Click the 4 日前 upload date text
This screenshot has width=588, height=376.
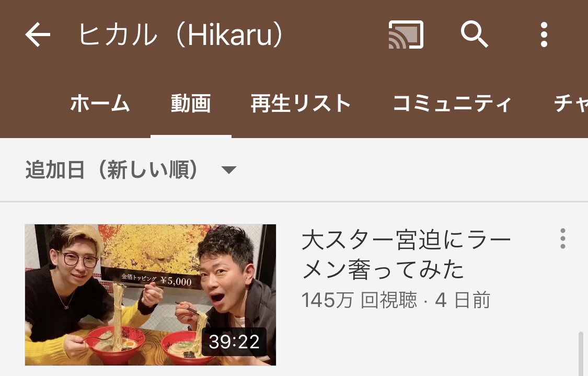click(463, 300)
